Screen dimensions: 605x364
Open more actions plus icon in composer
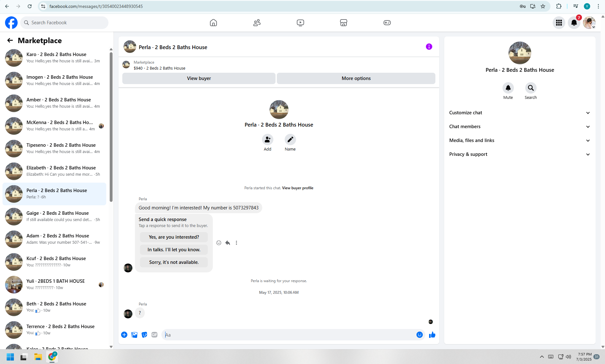click(124, 335)
